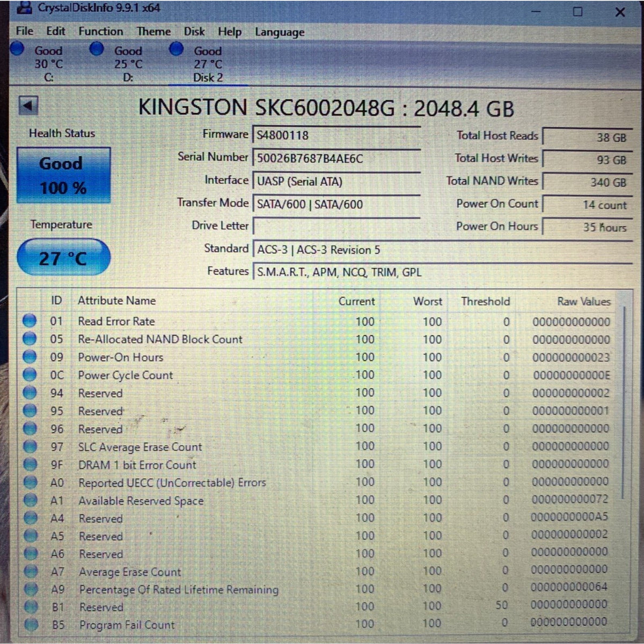Close the CrystalDiskInfo window
644x644 pixels.
pyautogui.click(x=620, y=12)
